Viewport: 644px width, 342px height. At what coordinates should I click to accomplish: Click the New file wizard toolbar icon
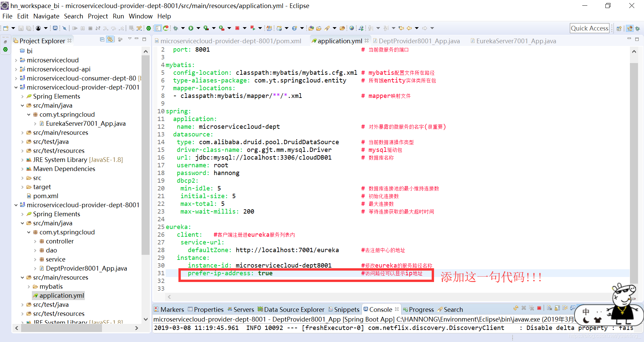[x=6, y=28]
